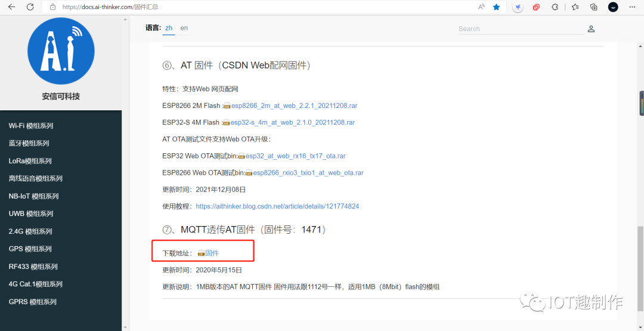Click text 更新时间：2020年5月15日
Viewport: 644px width, 331px height.
[x=202, y=270]
